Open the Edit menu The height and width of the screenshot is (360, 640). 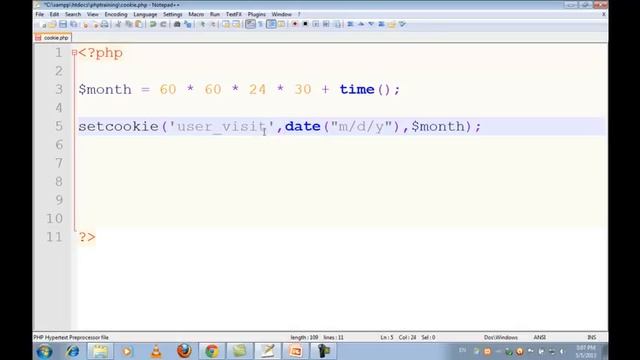pos(54,14)
